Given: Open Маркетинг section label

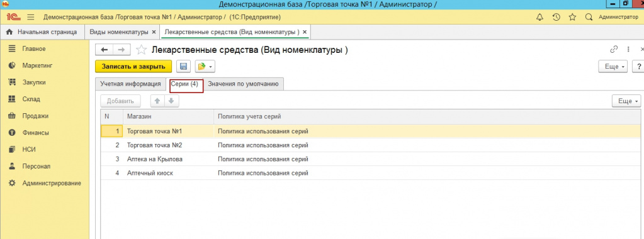Looking at the screenshot, I should (x=38, y=65).
